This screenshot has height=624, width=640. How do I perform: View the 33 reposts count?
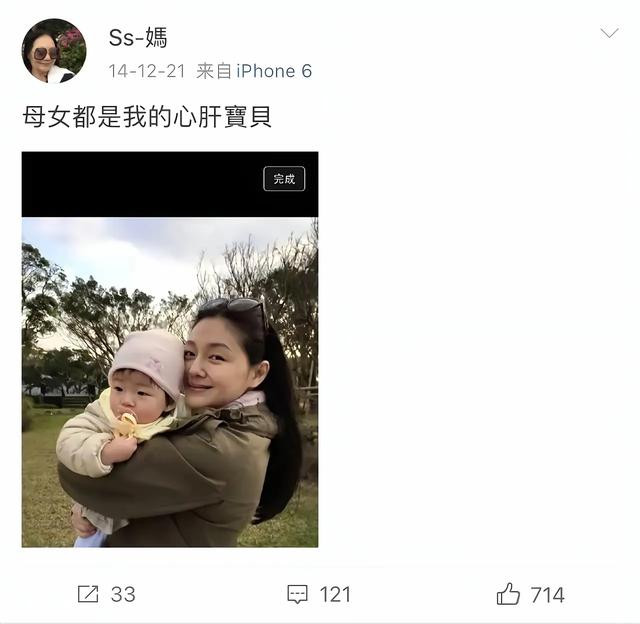[x=123, y=594]
